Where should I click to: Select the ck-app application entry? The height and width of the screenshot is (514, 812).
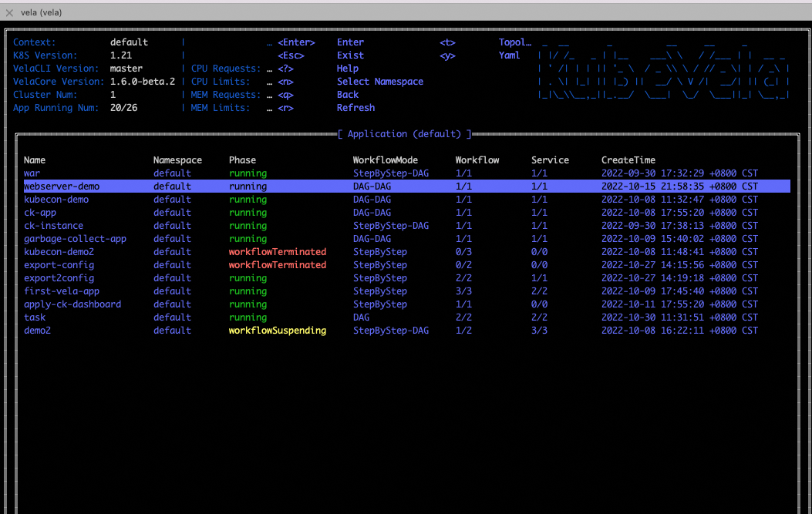[40, 213]
